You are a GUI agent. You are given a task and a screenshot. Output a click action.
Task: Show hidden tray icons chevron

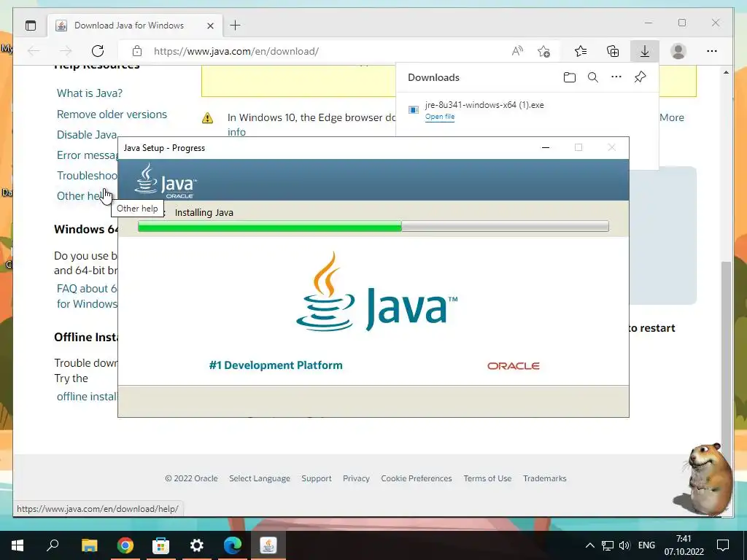click(x=589, y=545)
